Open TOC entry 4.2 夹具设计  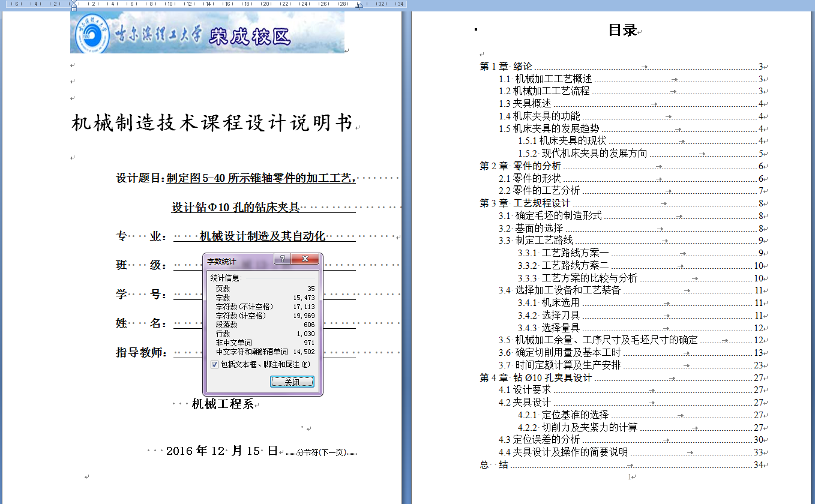(x=631, y=403)
